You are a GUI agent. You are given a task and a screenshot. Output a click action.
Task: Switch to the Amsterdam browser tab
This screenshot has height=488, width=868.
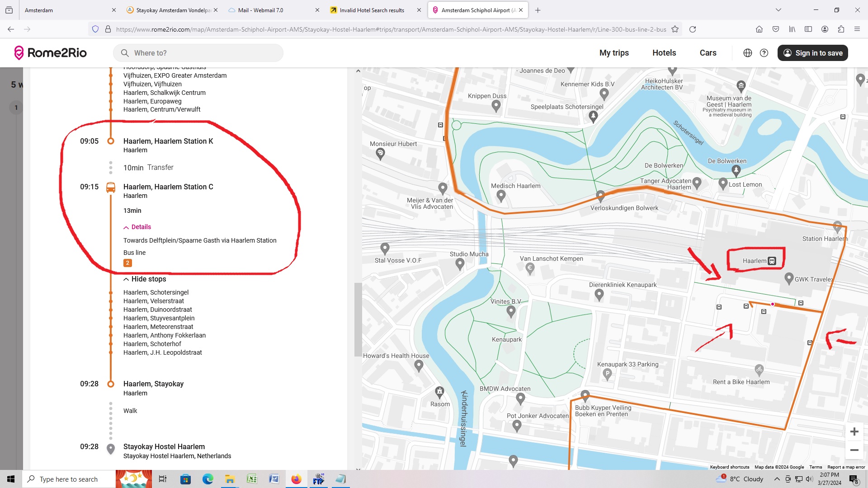[x=70, y=10]
